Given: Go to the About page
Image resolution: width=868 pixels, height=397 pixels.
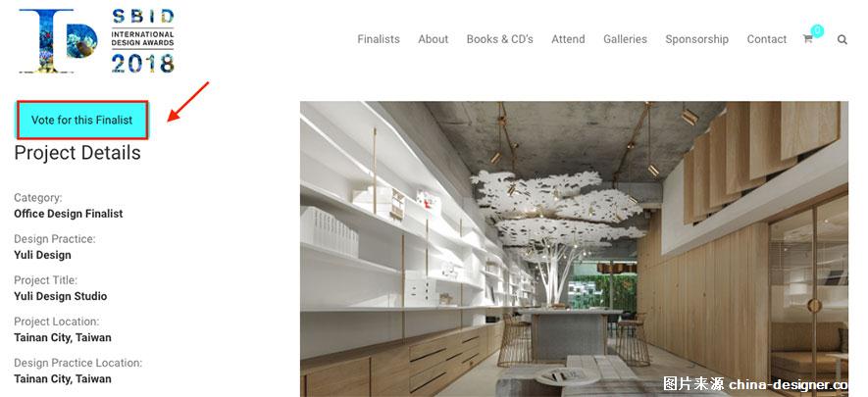Looking at the screenshot, I should (433, 39).
